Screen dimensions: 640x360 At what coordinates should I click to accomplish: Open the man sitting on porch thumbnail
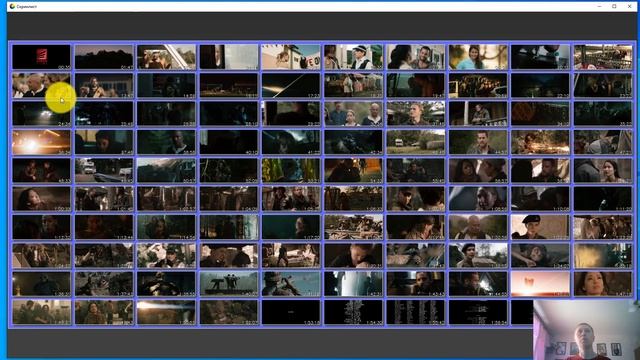click(478, 113)
